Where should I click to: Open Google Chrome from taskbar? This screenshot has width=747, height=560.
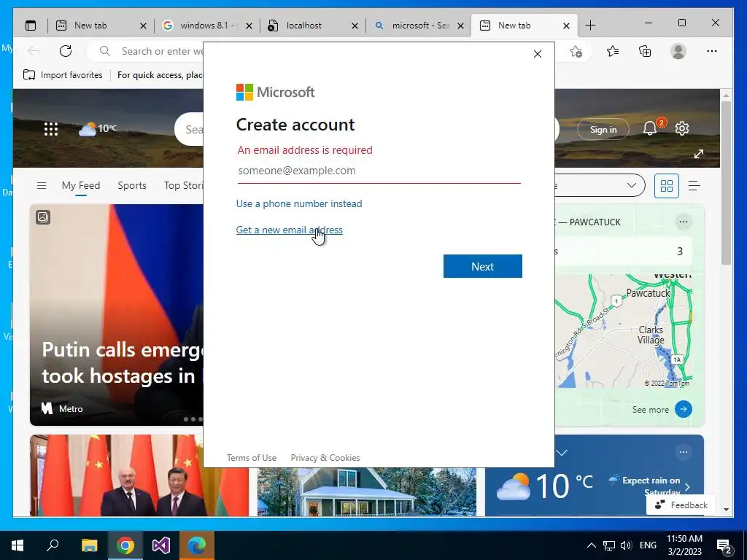coord(125,545)
